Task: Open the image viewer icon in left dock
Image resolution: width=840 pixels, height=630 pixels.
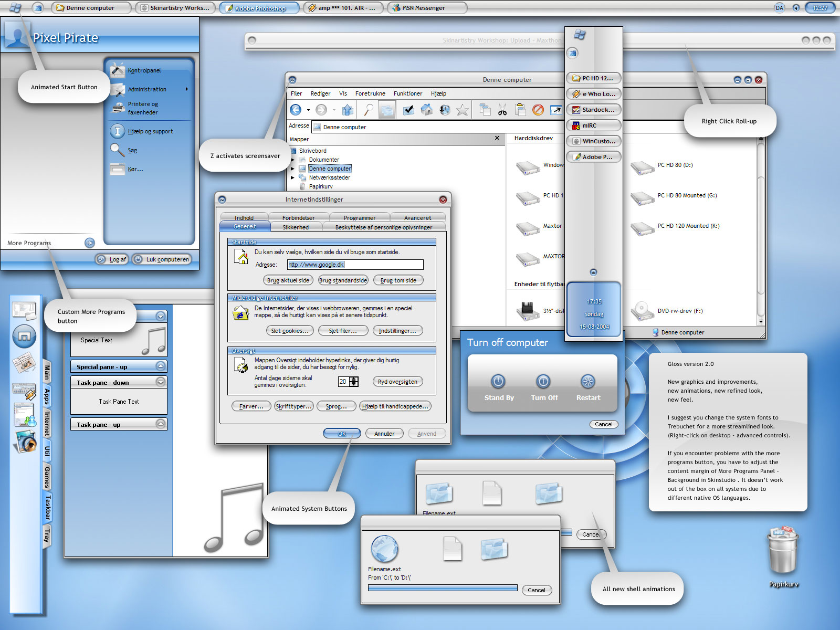Action: [25, 442]
